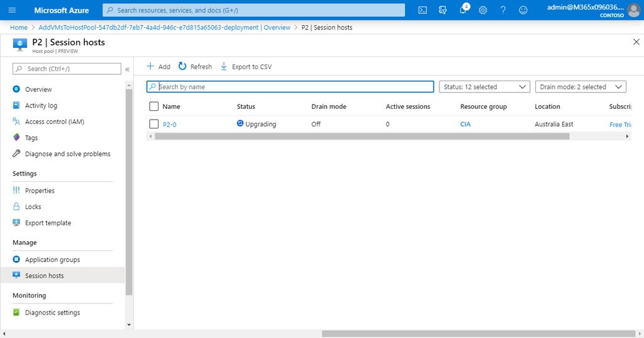Open the P2-0 session host link
Viewport: 644px width, 338px height.
coord(169,125)
